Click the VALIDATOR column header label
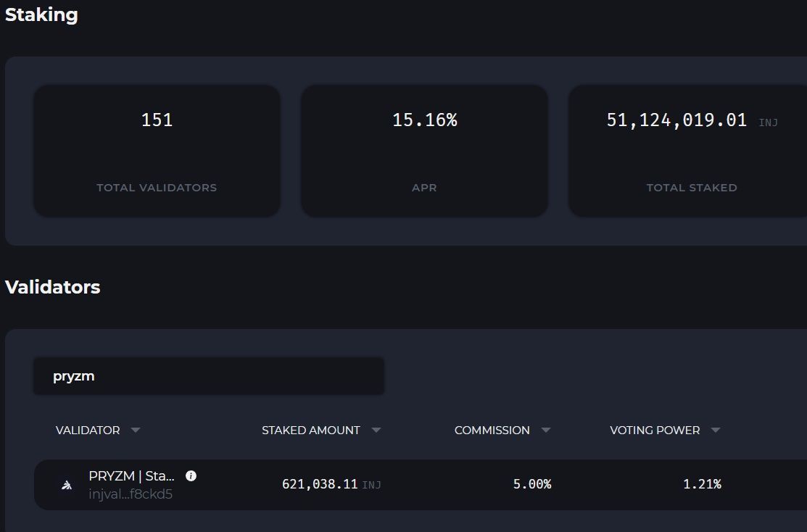The height and width of the screenshot is (532, 807). click(x=88, y=430)
